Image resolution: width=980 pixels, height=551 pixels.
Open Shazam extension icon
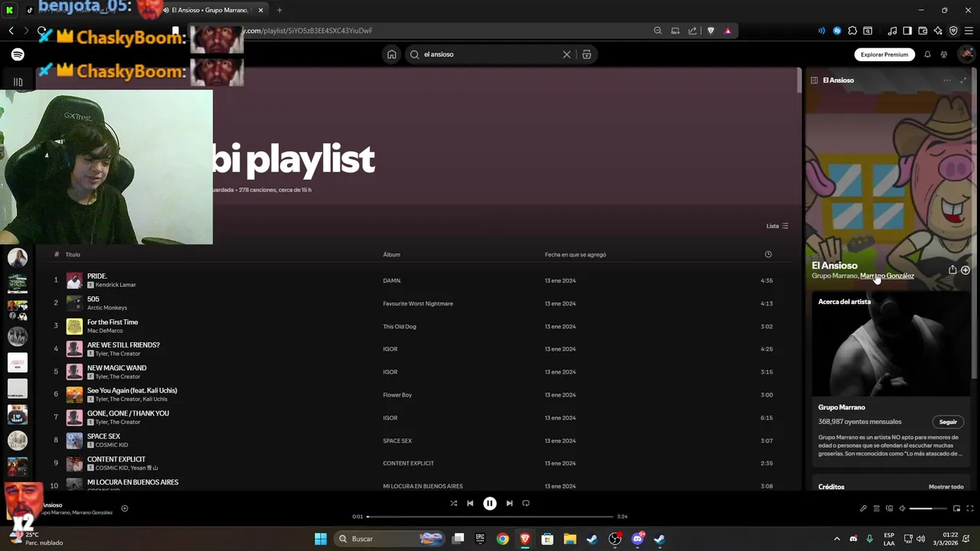pos(837,31)
